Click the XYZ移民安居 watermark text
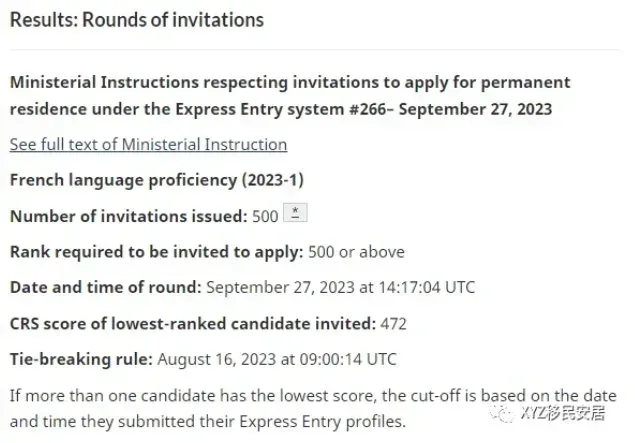The image size is (635, 443). pyautogui.click(x=563, y=413)
